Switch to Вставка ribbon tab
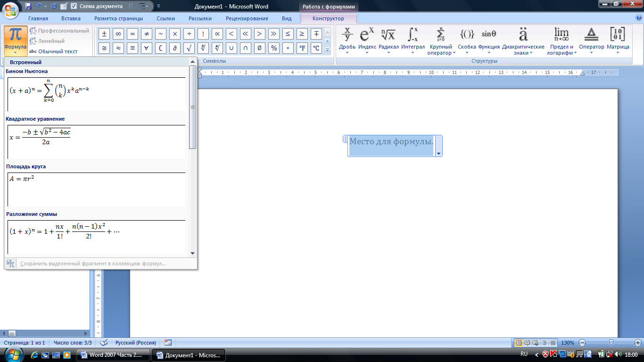Viewport: 644px width, 362px height. (71, 18)
